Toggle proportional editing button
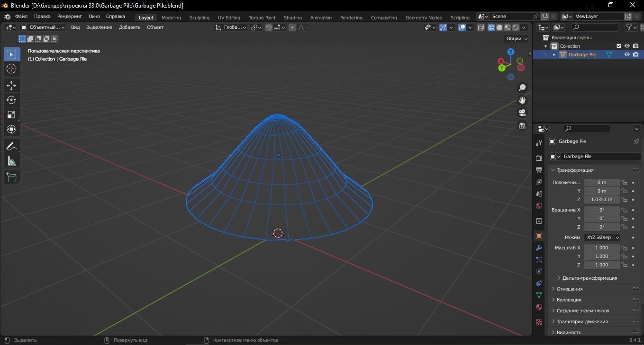 click(292, 27)
